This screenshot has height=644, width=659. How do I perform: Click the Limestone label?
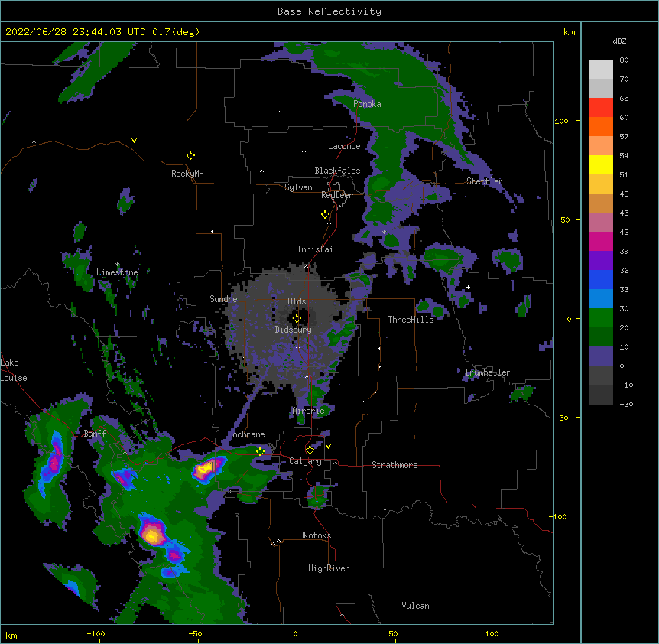coord(117,272)
